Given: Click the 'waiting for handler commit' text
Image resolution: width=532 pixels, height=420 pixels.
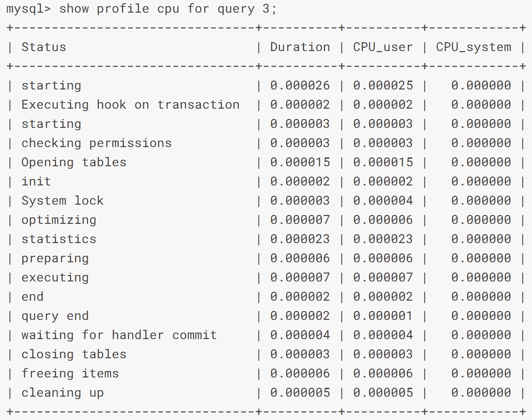Looking at the screenshot, I should pos(119,335).
